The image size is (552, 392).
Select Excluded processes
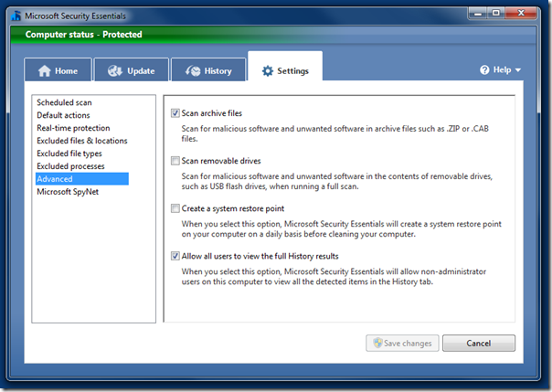pos(70,166)
